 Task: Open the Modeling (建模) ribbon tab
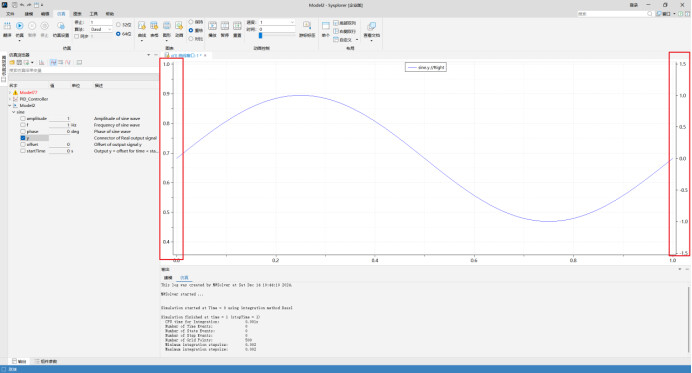pyautogui.click(x=29, y=14)
